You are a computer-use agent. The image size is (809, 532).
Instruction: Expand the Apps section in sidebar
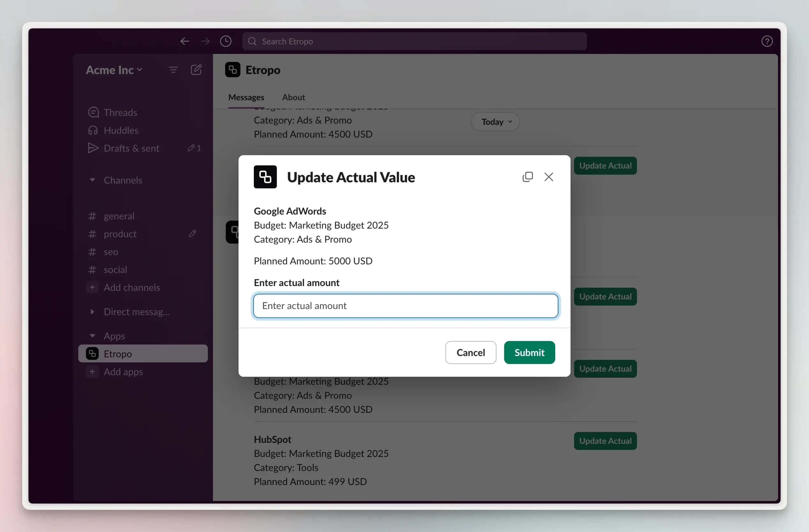tap(92, 335)
